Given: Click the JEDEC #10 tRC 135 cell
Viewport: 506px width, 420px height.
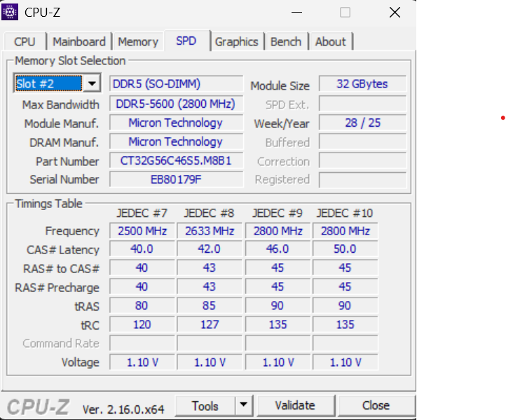Looking at the screenshot, I should point(345,324).
